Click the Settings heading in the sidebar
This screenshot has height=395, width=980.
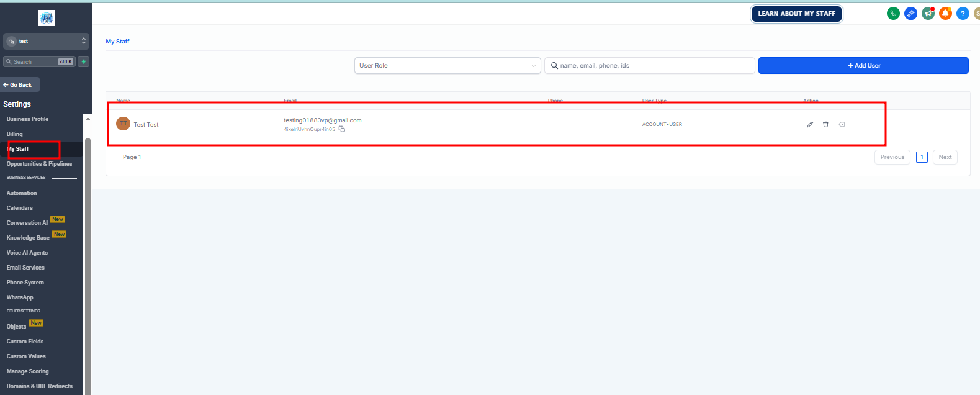[17, 104]
